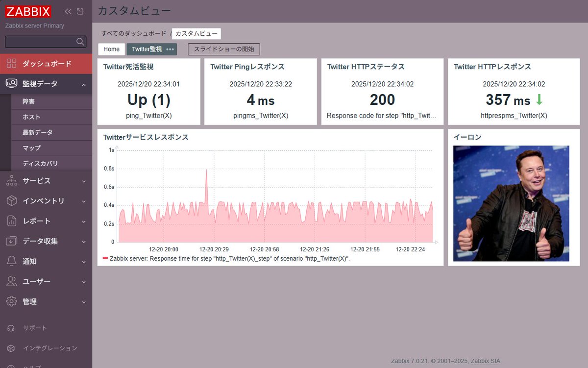Expand the 管理 menu chevron
Viewport: 588px width, 368px height.
[83, 302]
